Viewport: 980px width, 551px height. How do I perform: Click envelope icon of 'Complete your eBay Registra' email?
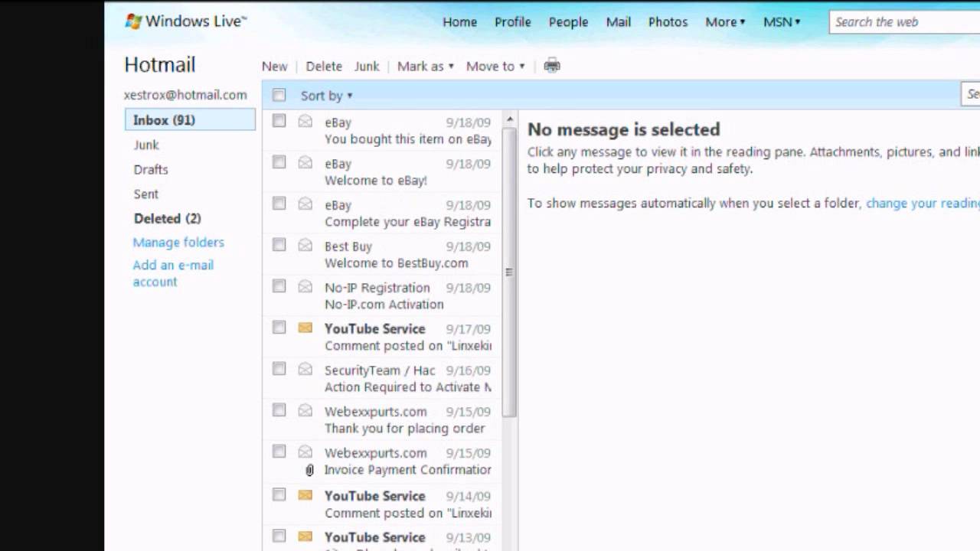tap(305, 204)
